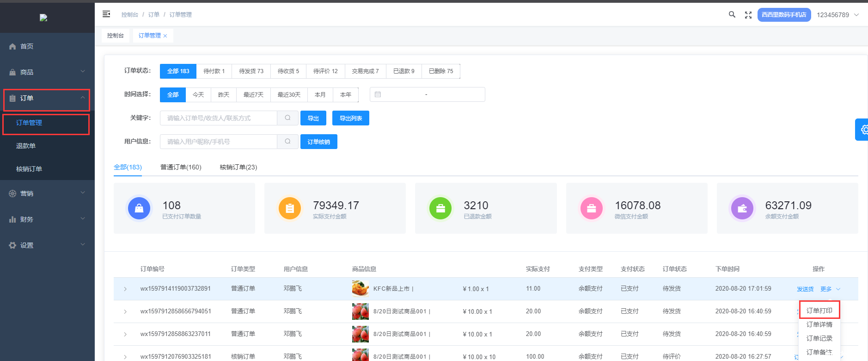Image resolution: width=868 pixels, height=361 pixels.
Task: Select 订单打印 from the dropdown menu
Action: pyautogui.click(x=819, y=311)
